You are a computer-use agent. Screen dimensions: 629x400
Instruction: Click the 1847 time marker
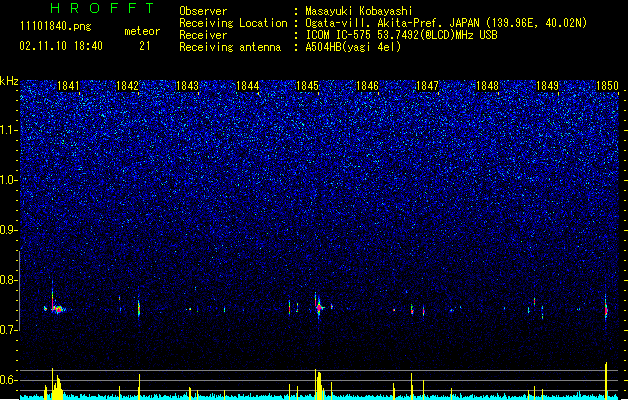[x=427, y=86]
